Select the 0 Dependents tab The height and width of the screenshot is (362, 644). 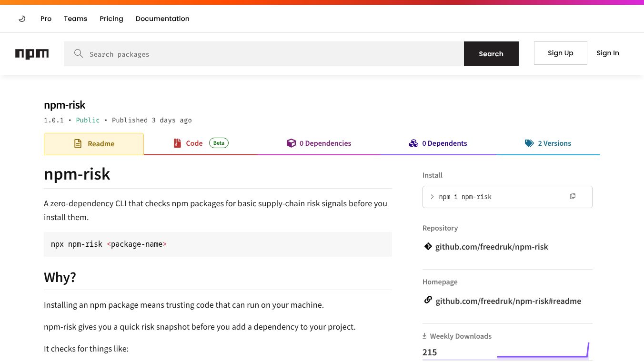coord(438,143)
